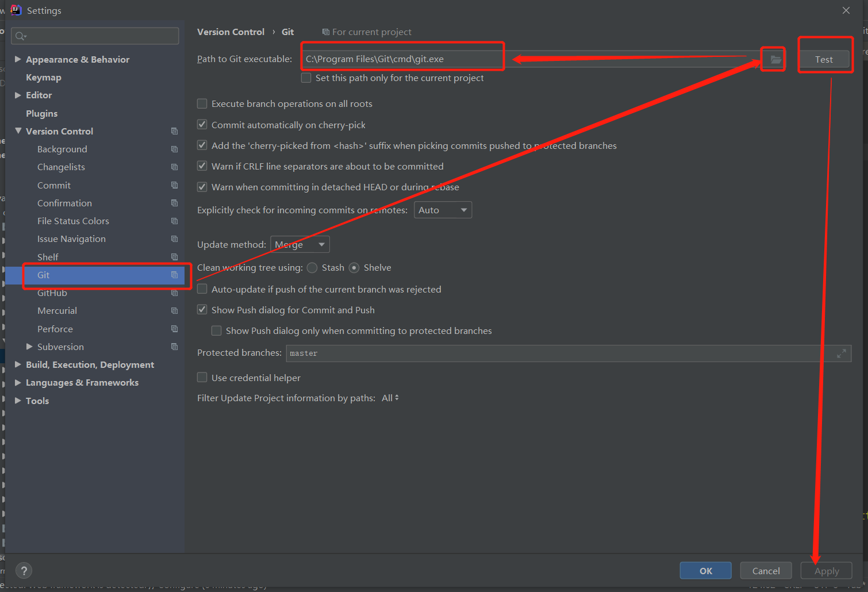Select the Git settings page
The width and height of the screenshot is (868, 592).
click(x=95, y=275)
